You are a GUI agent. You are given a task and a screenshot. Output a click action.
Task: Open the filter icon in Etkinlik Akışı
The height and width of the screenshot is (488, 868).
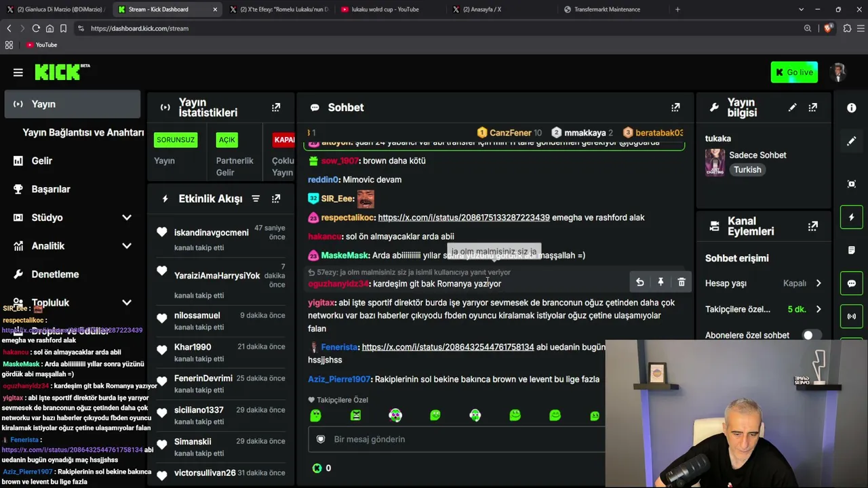(256, 199)
